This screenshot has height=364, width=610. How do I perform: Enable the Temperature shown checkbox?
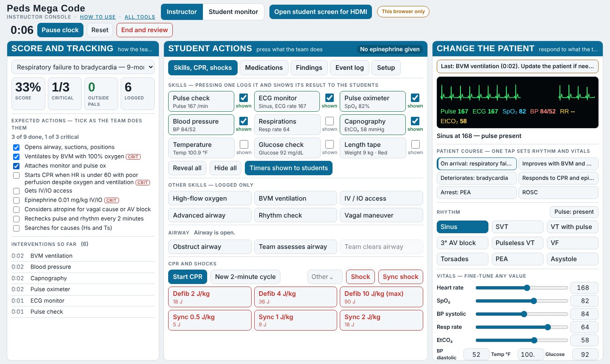244,145
